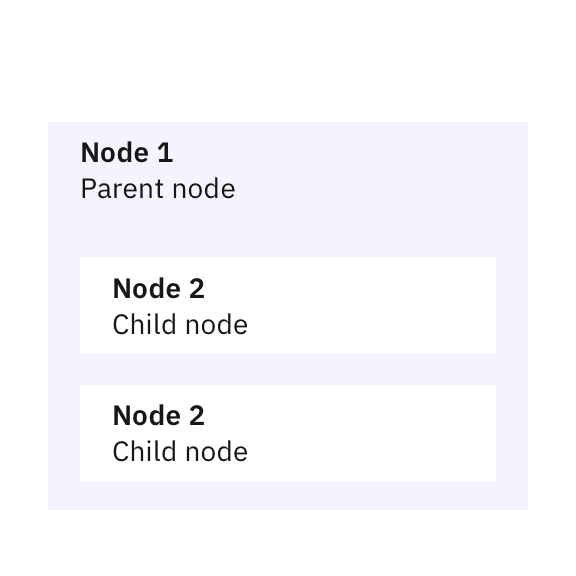Click the blank white canvas above Node 1

point(288,61)
